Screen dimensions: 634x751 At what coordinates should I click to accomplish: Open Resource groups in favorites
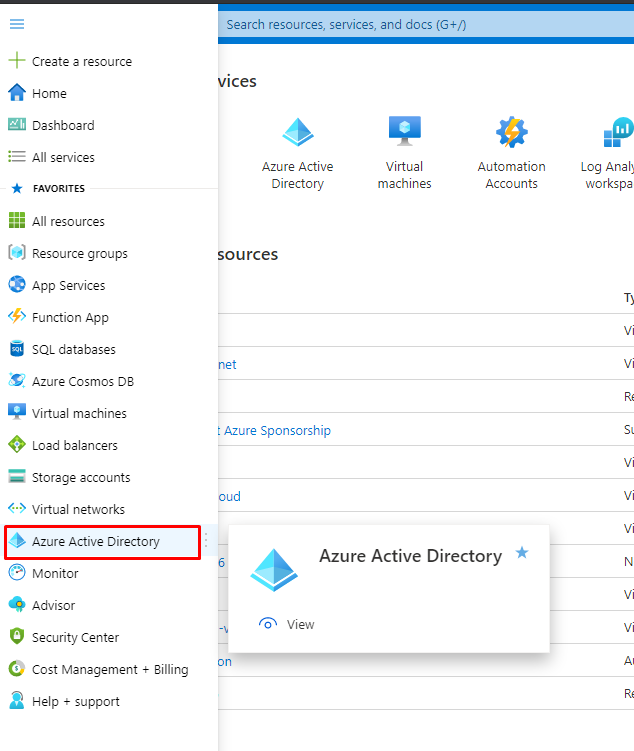pyautogui.click(x=79, y=253)
